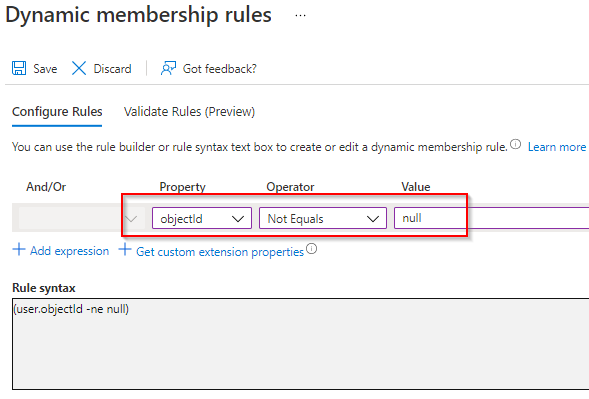Image resolution: width=589 pixels, height=399 pixels.
Task: Click the Value field containing null
Action: [x=491, y=218]
